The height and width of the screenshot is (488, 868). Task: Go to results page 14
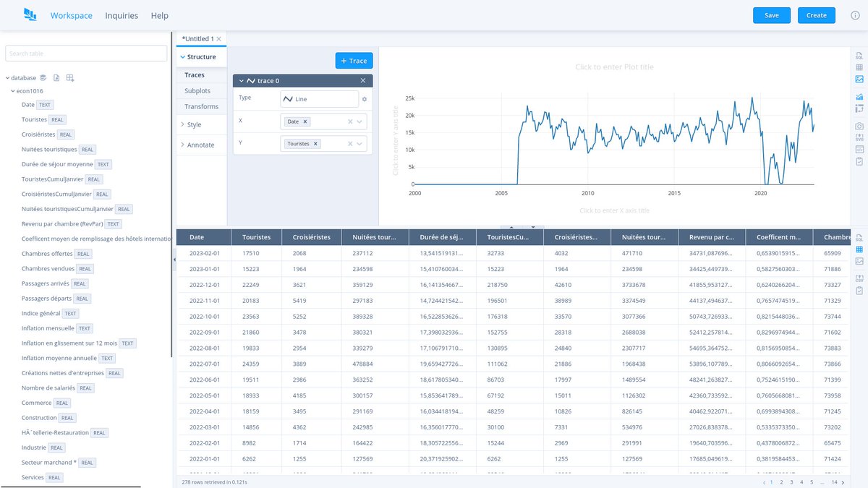coord(834,481)
